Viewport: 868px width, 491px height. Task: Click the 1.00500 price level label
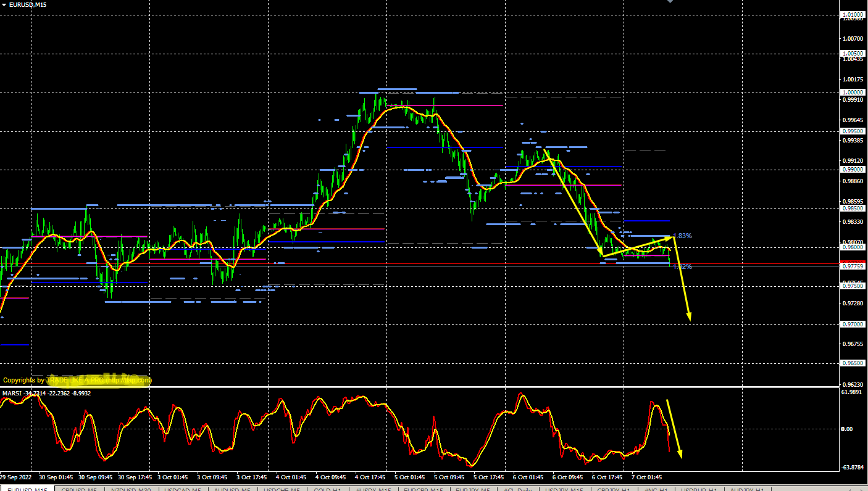(x=852, y=54)
